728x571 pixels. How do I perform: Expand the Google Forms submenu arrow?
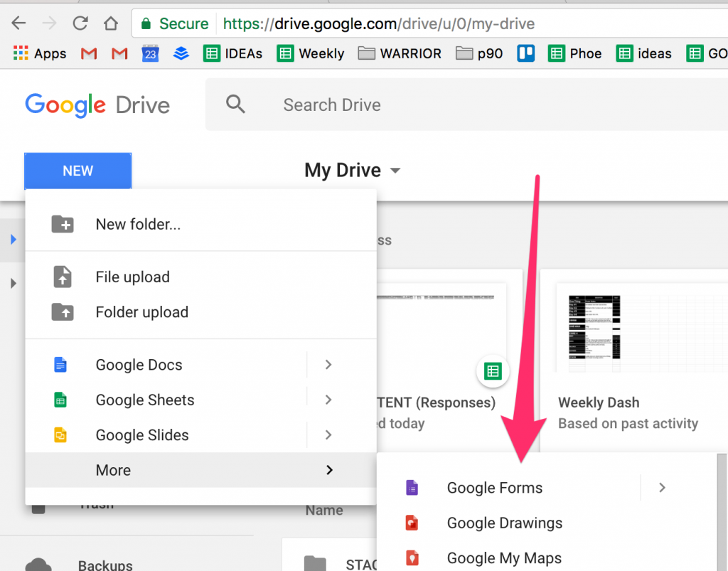pos(662,488)
